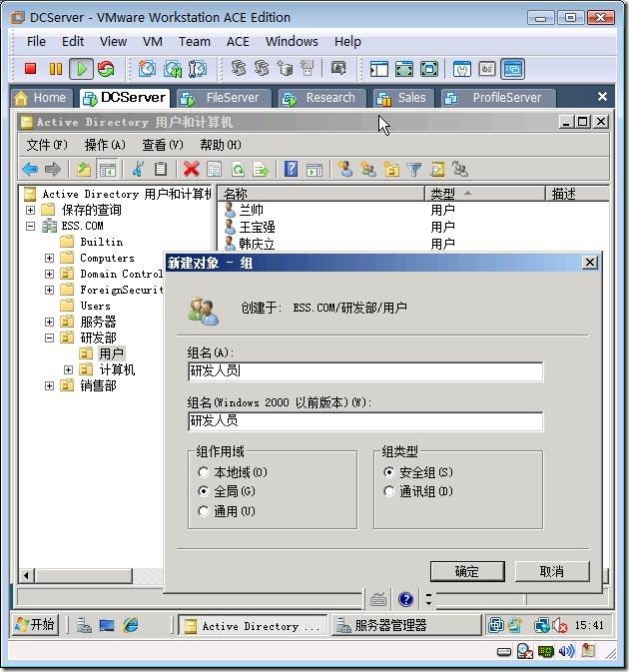Click the 确定 button
The image size is (629, 672).
[467, 571]
